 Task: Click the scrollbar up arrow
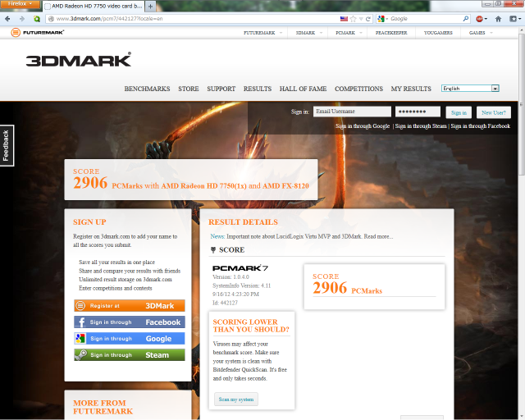click(x=522, y=30)
